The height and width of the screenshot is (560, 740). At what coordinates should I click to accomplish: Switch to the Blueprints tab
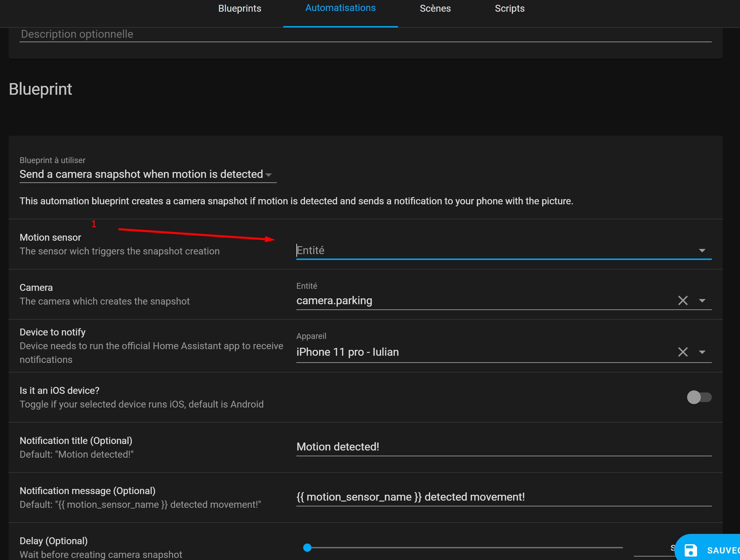240,9
